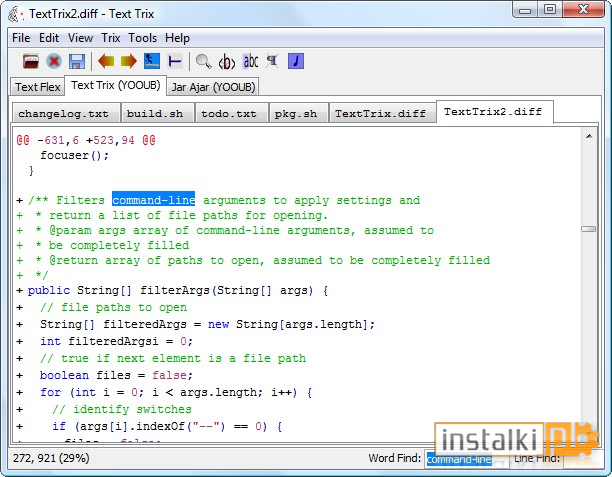Click the Text Trix application icon in the title bar

(x=14, y=14)
